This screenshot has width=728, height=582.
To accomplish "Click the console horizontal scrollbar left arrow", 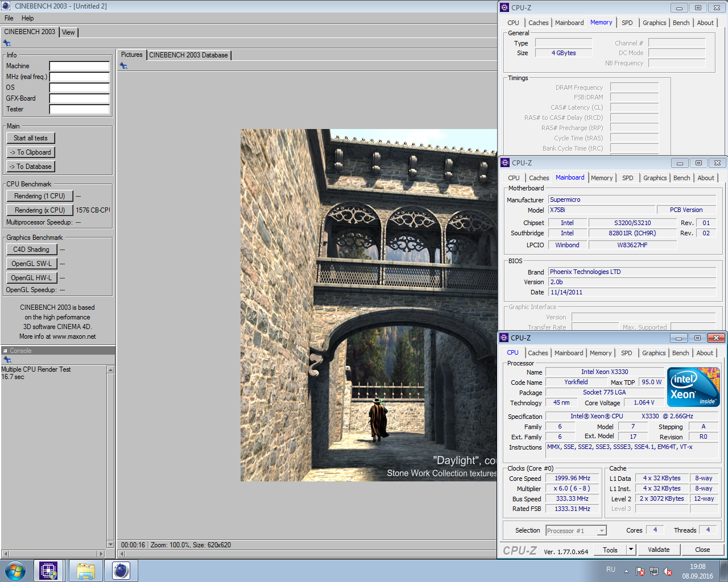I will (x=5, y=554).
